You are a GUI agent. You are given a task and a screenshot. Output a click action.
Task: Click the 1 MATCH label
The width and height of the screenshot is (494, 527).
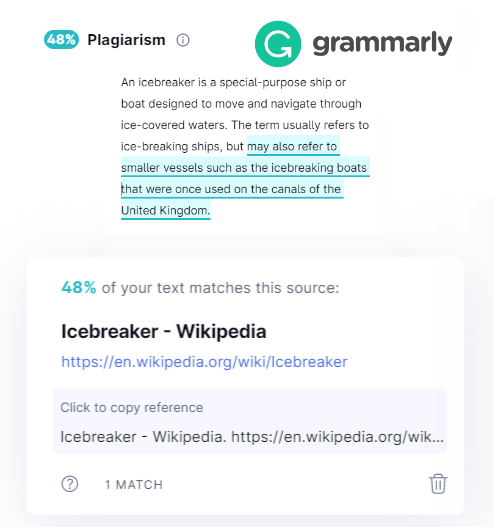pyautogui.click(x=134, y=485)
